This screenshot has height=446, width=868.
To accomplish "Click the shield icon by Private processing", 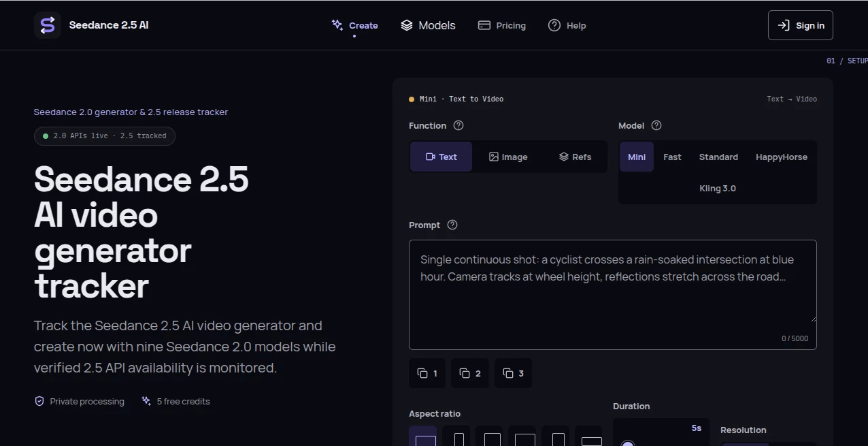I will coord(39,401).
